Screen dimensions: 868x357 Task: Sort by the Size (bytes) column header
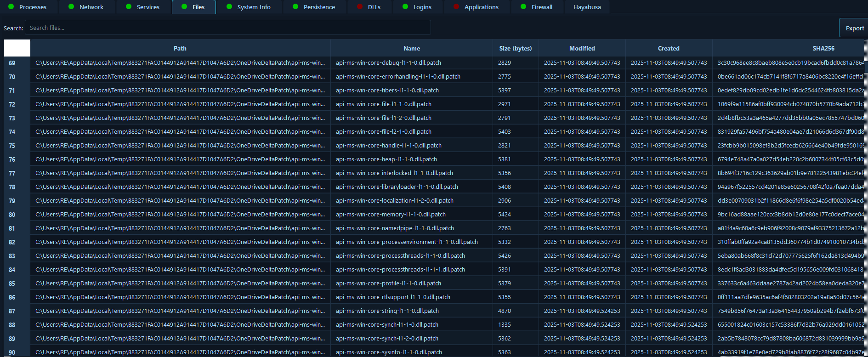click(515, 48)
